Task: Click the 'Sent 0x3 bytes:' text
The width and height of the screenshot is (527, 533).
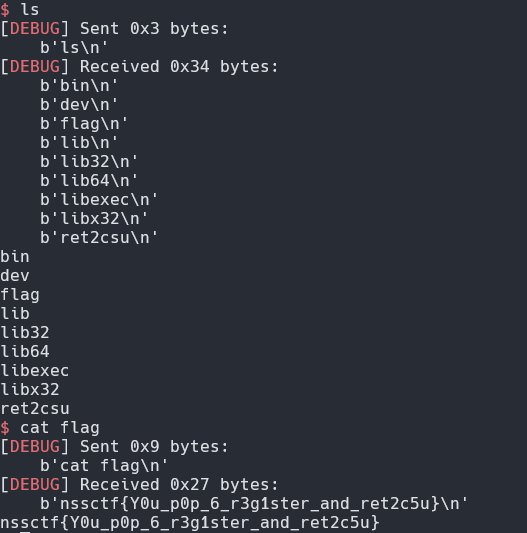Action: click(154, 28)
